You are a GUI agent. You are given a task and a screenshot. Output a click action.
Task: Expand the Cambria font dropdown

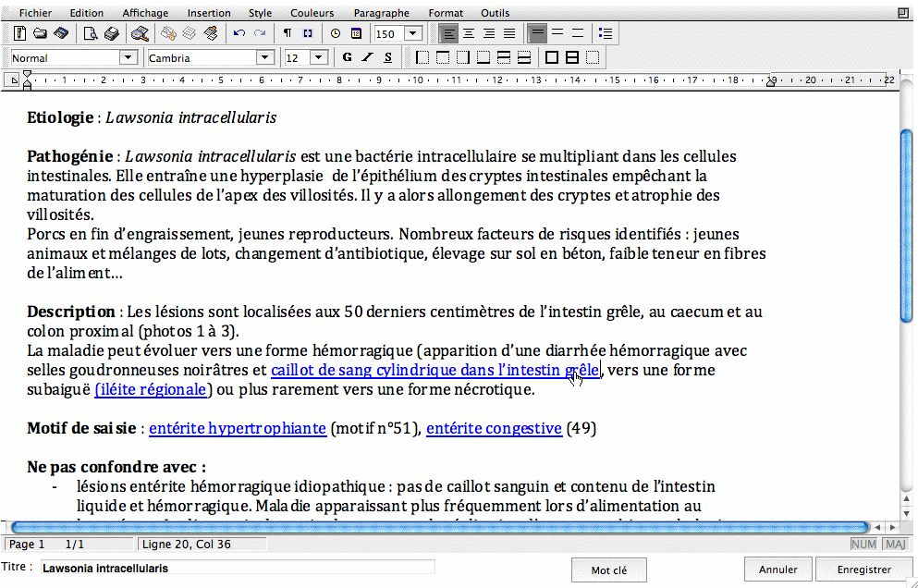point(265,58)
